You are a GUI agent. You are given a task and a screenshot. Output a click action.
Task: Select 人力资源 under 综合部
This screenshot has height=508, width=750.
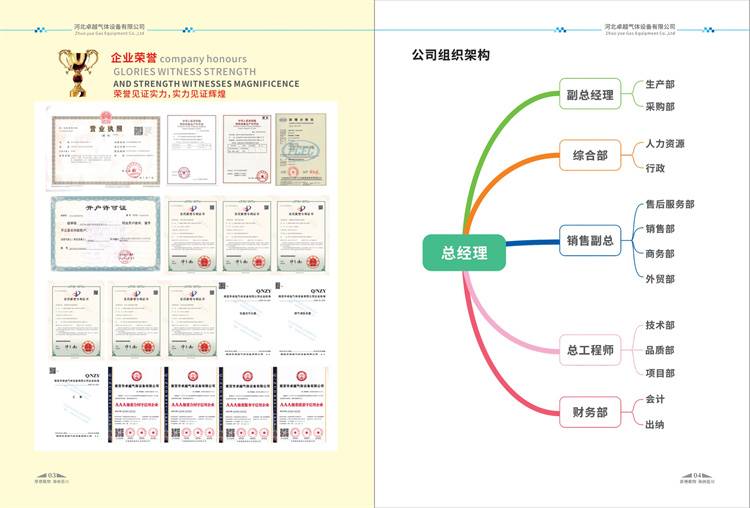pos(665,144)
